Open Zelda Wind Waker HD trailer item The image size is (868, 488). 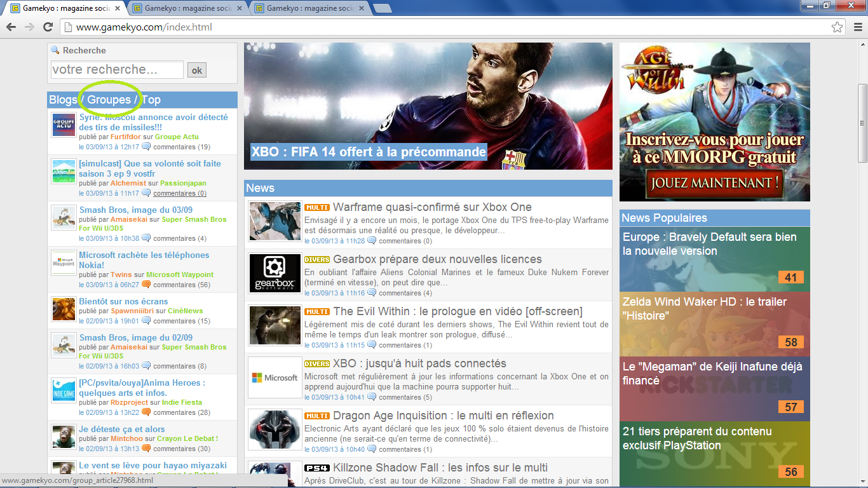click(x=715, y=324)
